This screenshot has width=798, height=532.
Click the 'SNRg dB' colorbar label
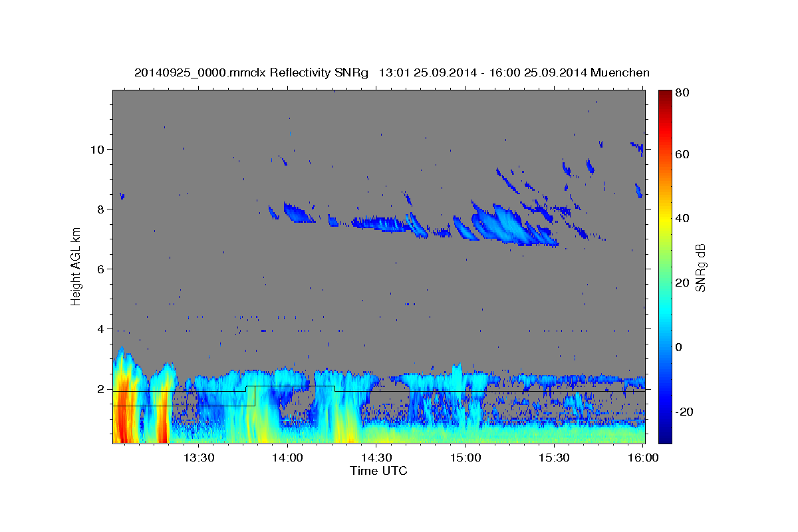point(700,267)
